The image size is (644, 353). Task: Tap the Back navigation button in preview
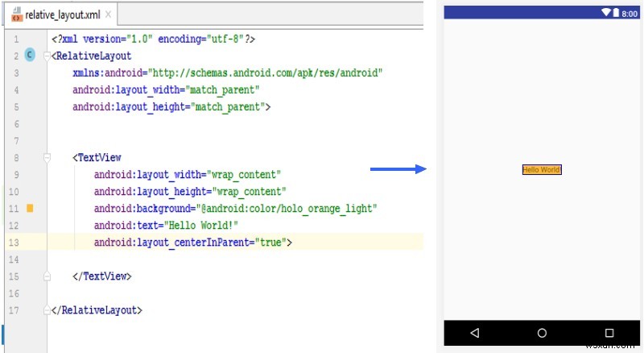pyautogui.click(x=475, y=332)
